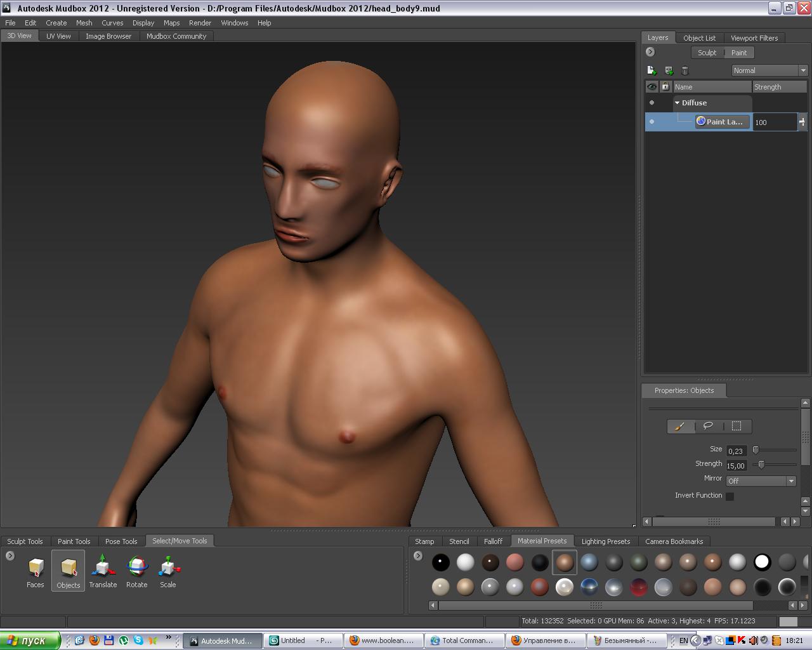812x650 pixels.
Task: Toggle visibility of the Diffuse channel
Action: click(x=652, y=103)
